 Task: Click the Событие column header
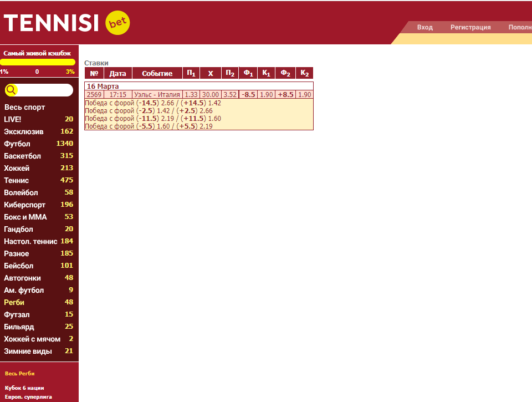(157, 73)
